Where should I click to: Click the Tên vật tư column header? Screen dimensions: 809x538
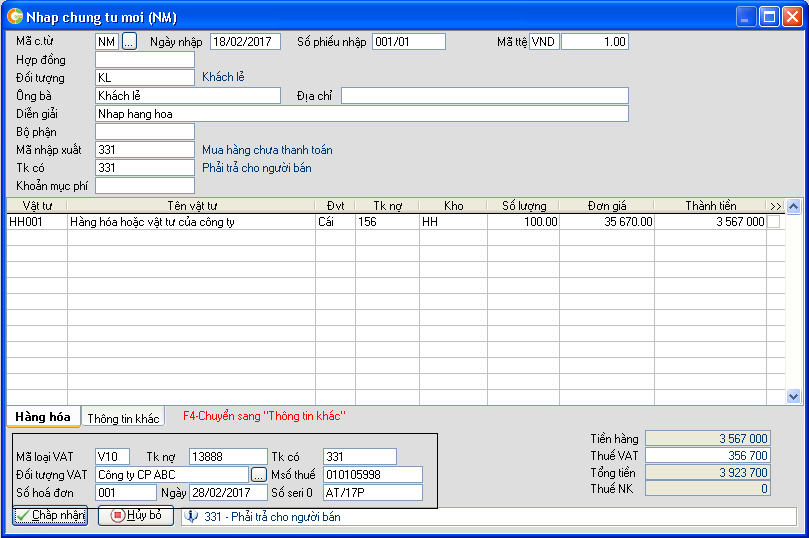191,206
